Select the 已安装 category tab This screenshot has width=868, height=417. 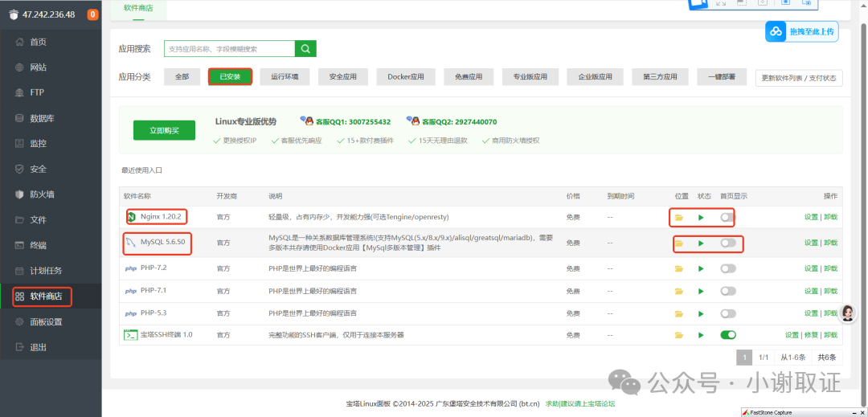(x=231, y=77)
